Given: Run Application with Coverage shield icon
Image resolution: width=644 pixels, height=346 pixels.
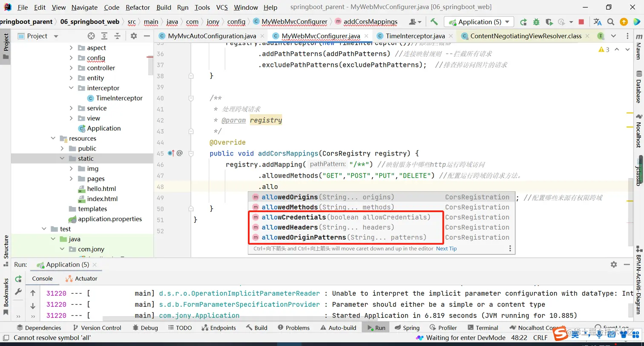Looking at the screenshot, I should pyautogui.click(x=549, y=22).
